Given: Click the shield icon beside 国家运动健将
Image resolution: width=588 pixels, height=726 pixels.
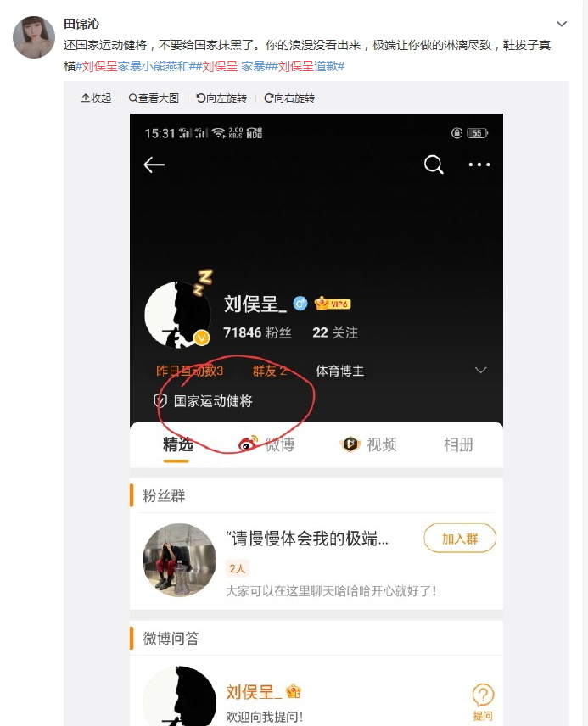Looking at the screenshot, I should [160, 400].
